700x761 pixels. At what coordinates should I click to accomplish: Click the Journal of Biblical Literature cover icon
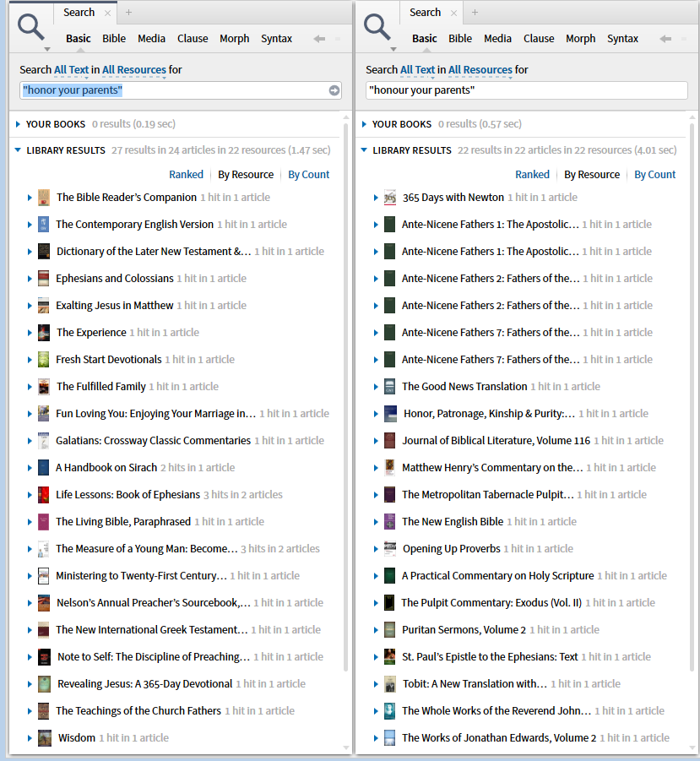coord(389,441)
